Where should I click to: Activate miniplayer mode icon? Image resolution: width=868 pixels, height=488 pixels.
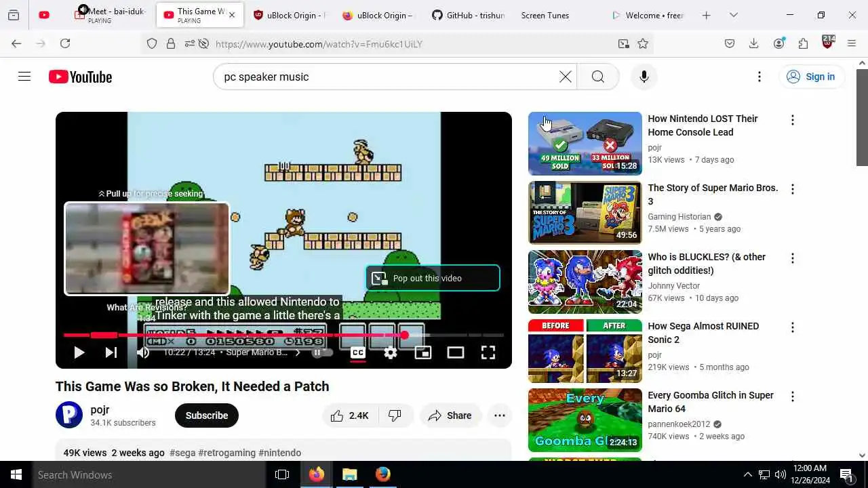click(x=423, y=352)
